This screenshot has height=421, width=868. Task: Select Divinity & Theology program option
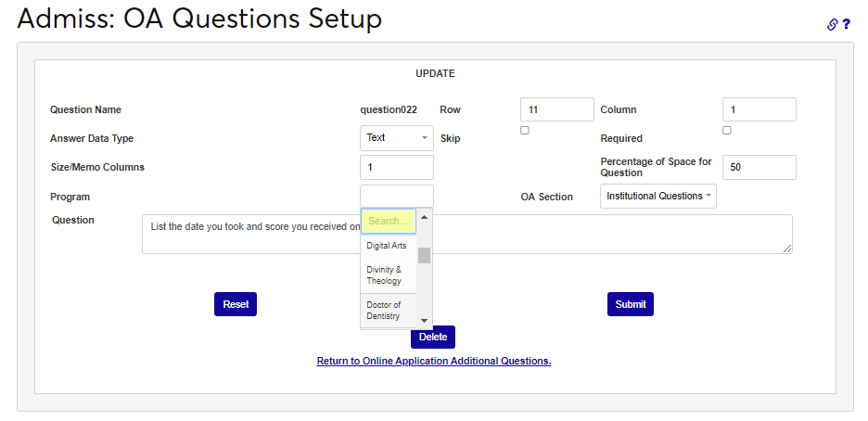coord(389,275)
